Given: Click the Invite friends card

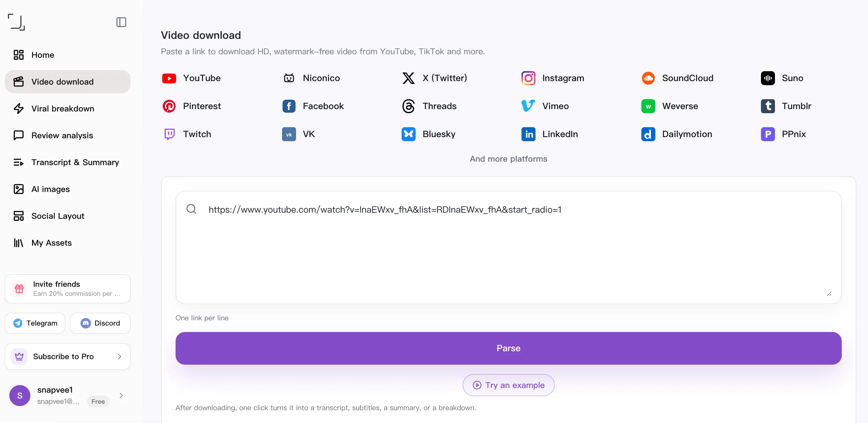Looking at the screenshot, I should click(x=67, y=289).
